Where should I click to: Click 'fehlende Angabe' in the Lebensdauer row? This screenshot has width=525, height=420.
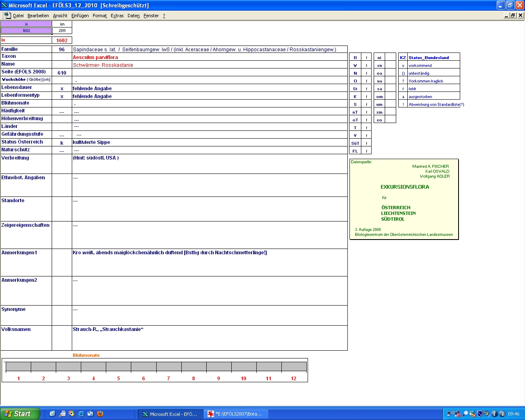click(92, 89)
